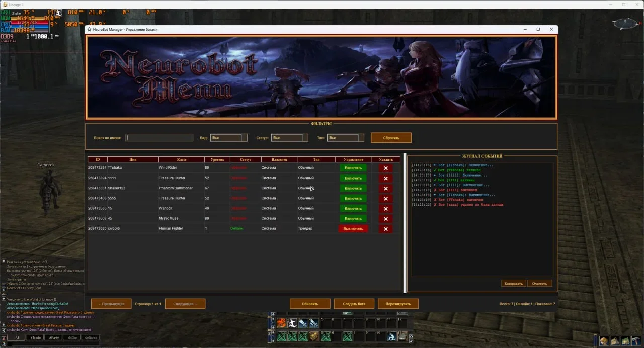Open the $Alliance chat tab
Viewport: 644px width, 348px height.
tap(91, 338)
